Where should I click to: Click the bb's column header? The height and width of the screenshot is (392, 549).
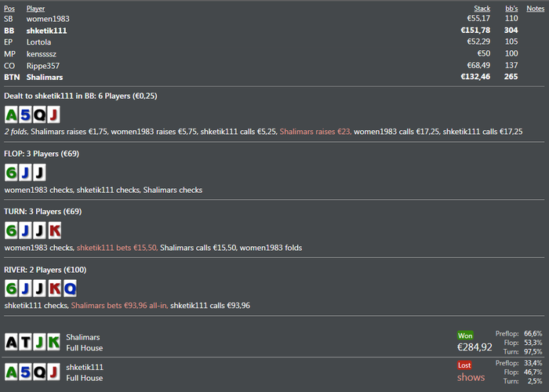[511, 9]
